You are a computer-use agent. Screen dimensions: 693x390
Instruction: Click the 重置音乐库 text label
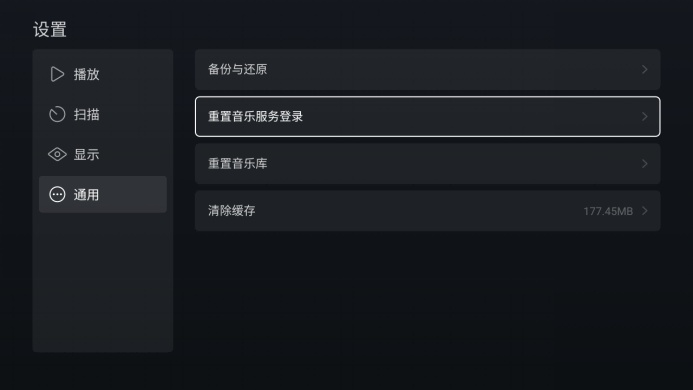coord(238,164)
